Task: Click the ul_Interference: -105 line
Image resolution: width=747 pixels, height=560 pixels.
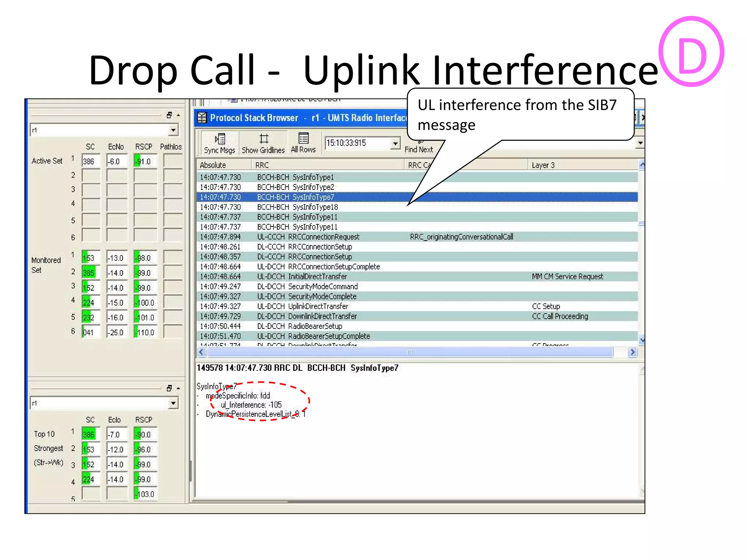Action: (251, 405)
